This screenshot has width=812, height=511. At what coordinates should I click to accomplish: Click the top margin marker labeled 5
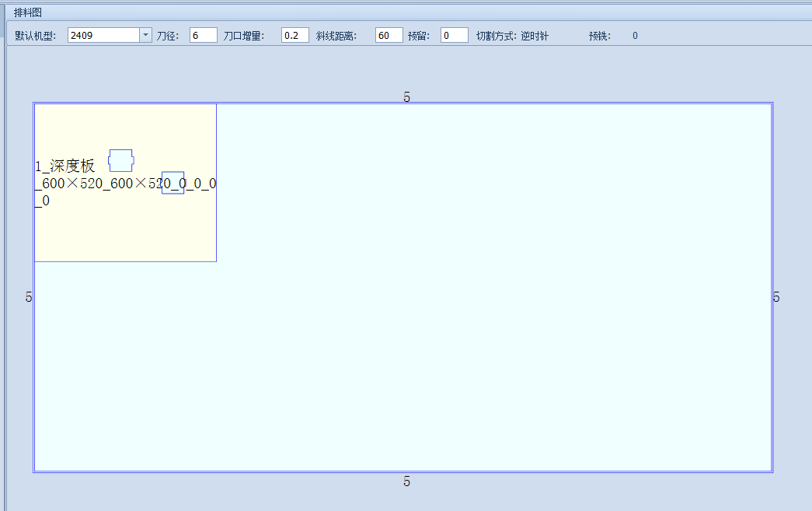405,97
